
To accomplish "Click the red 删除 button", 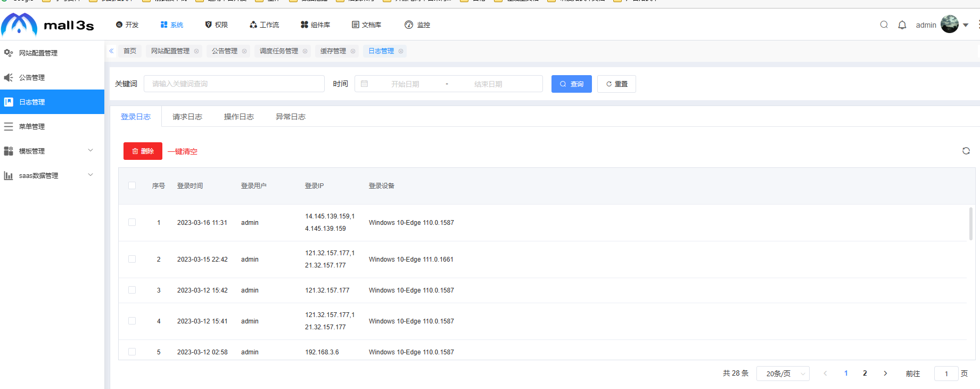I will (x=143, y=151).
